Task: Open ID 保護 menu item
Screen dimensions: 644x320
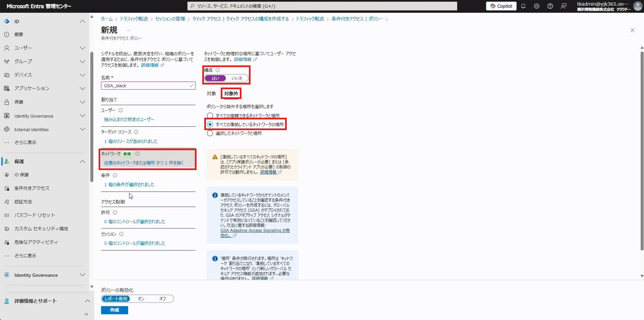Action: pos(21,175)
